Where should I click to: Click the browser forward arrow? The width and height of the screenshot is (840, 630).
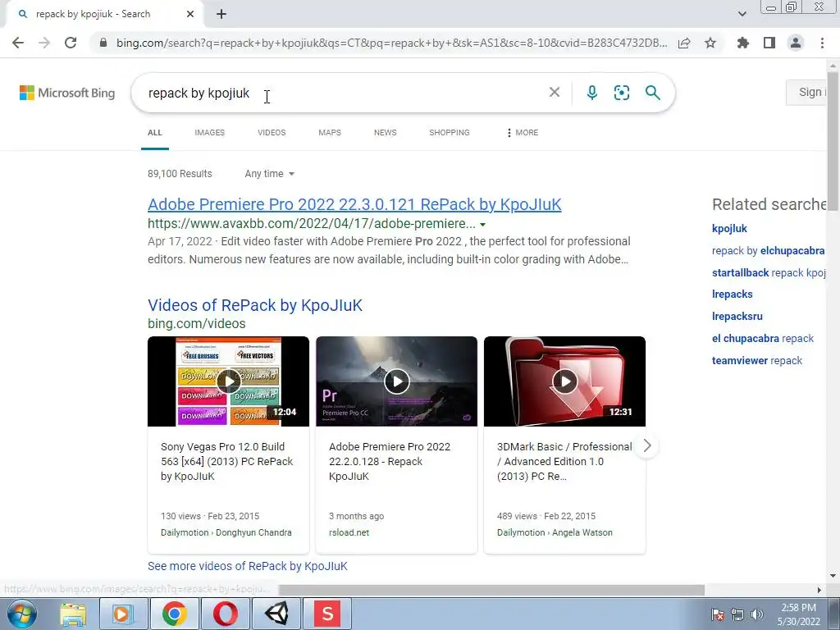[44, 43]
